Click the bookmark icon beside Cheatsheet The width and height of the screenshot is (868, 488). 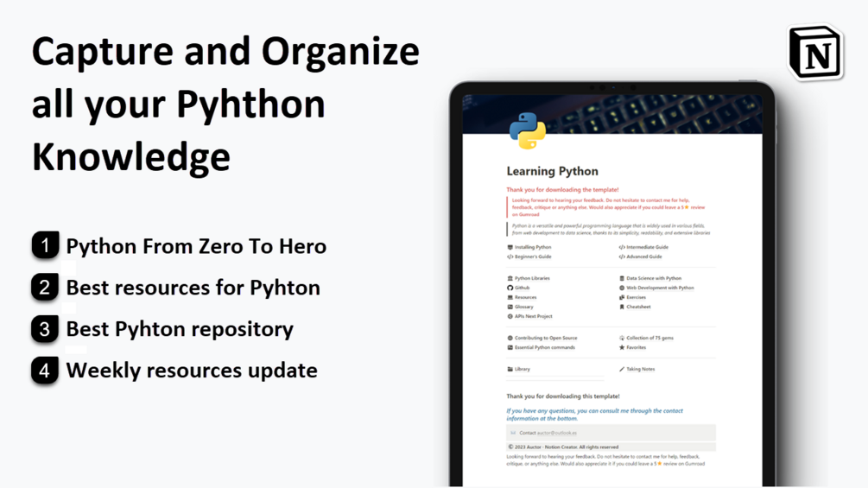click(622, 307)
